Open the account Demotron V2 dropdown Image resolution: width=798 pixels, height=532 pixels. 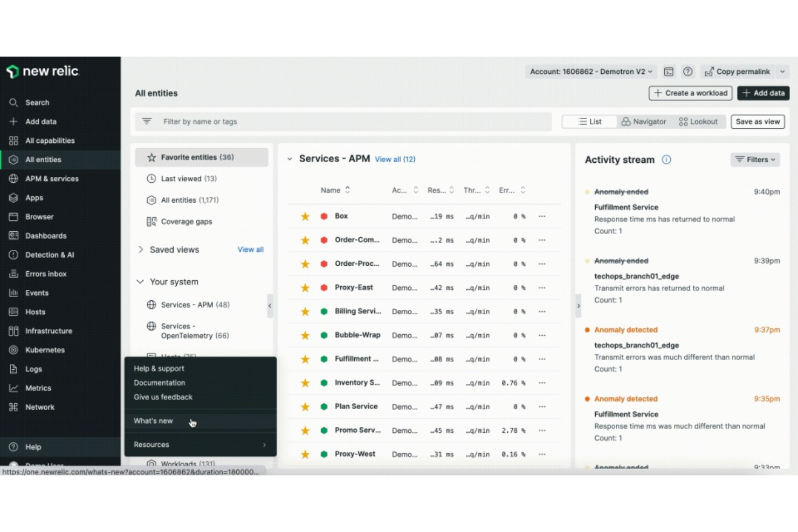(590, 71)
